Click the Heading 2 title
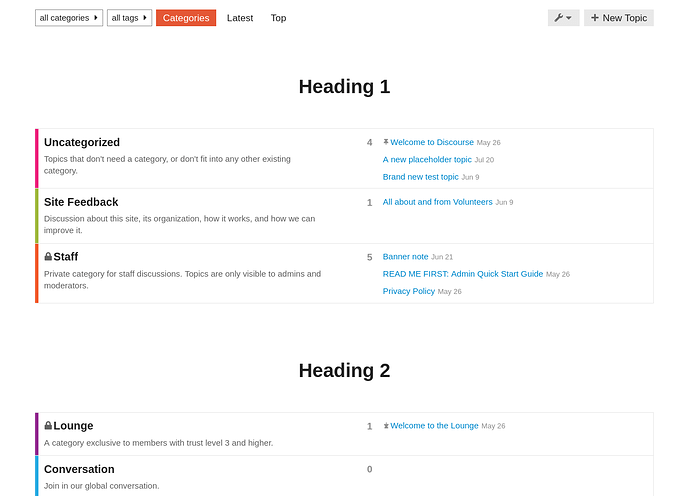Screen dimensions: 690x496 point(344,370)
